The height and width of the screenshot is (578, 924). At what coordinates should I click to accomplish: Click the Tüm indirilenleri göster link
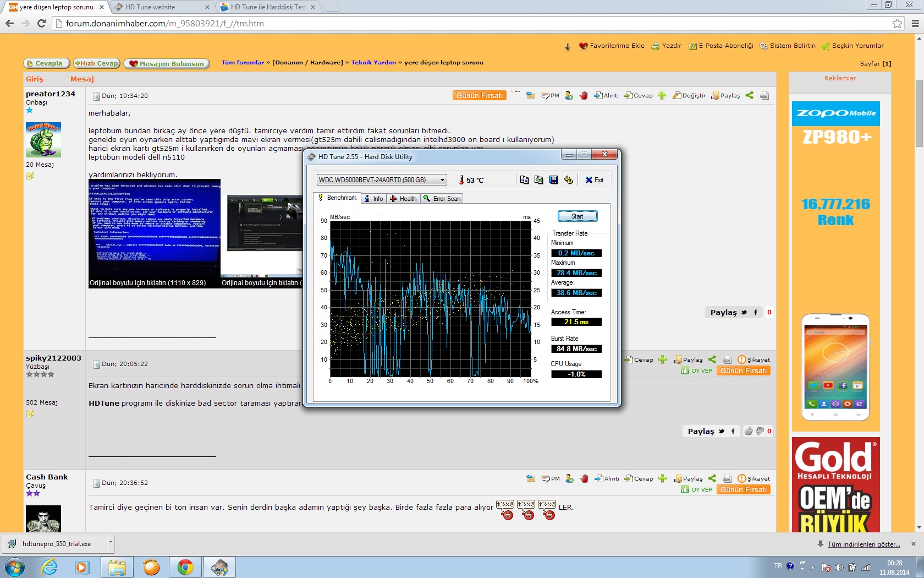tap(864, 544)
